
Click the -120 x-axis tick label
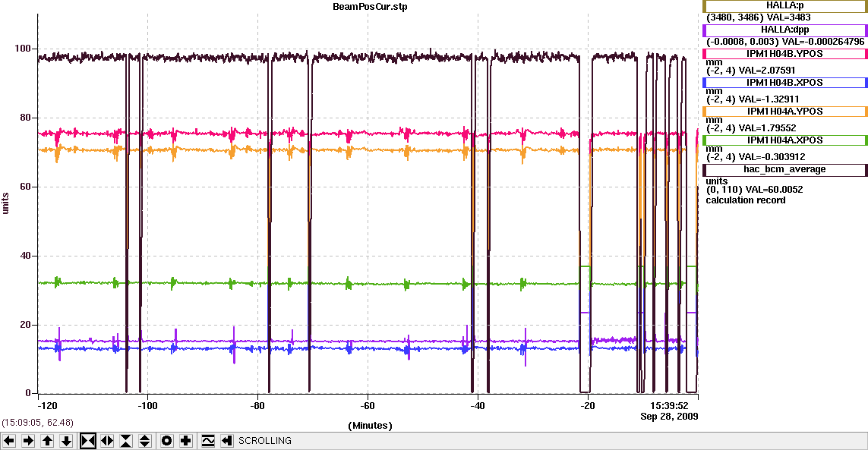tap(47, 406)
